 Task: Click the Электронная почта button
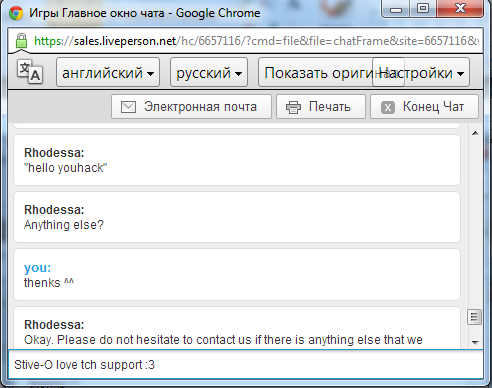[191, 107]
